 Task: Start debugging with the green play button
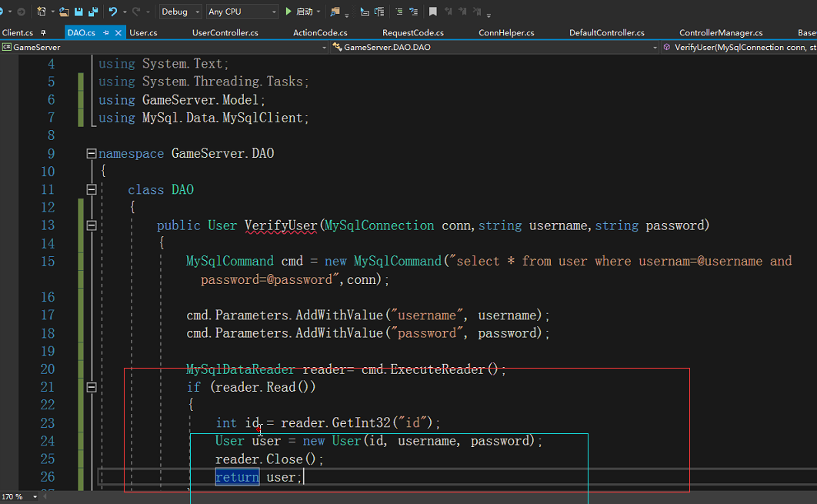point(288,12)
